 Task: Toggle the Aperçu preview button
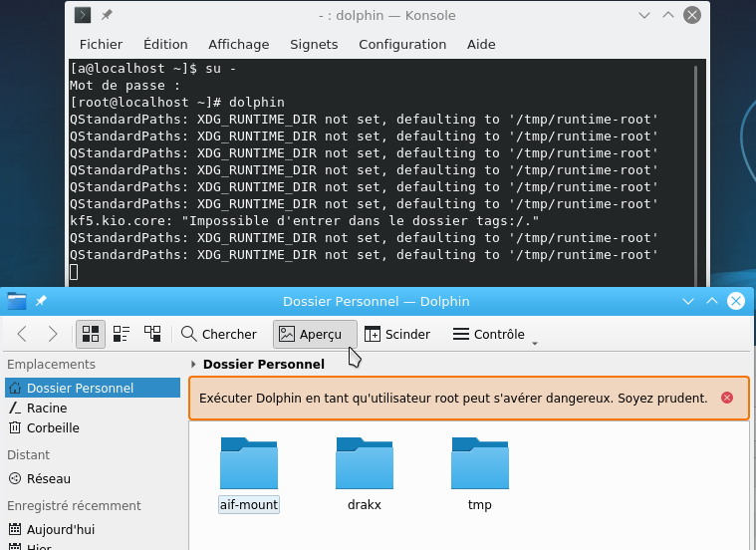(x=315, y=334)
